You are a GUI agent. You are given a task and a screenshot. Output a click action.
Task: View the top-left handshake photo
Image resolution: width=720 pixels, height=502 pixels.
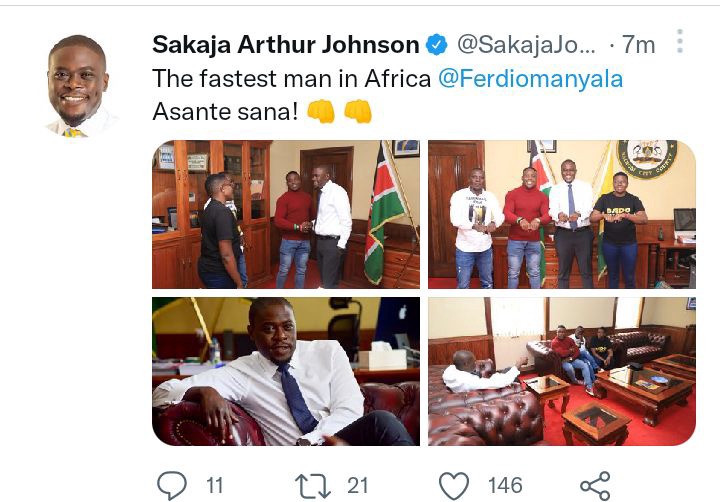286,214
